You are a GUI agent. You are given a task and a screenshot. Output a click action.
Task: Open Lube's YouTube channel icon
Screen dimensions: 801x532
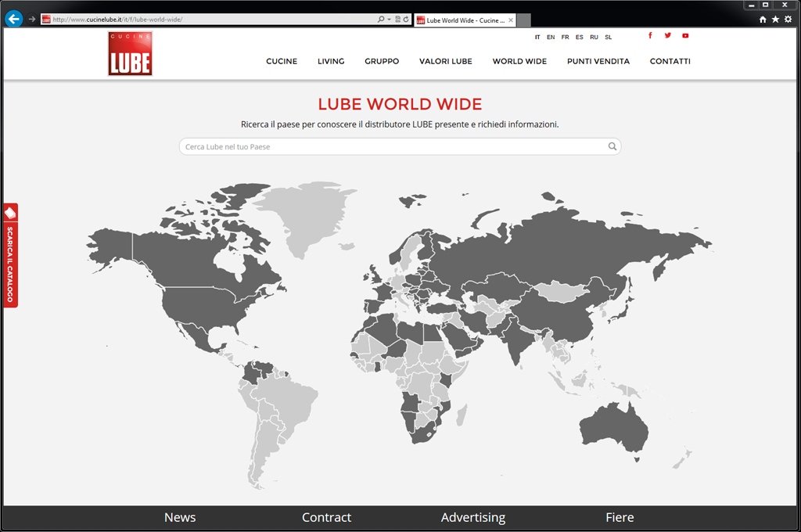(x=685, y=36)
